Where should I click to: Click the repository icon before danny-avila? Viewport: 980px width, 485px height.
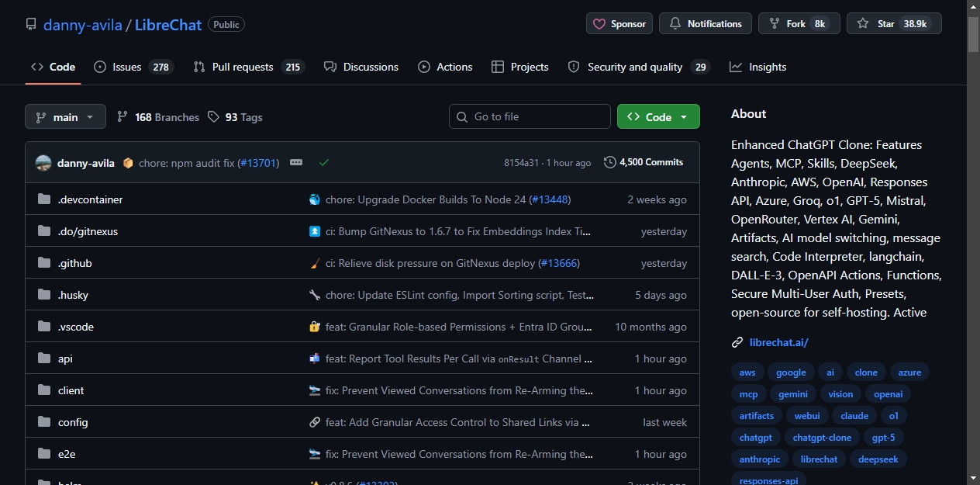(x=31, y=24)
